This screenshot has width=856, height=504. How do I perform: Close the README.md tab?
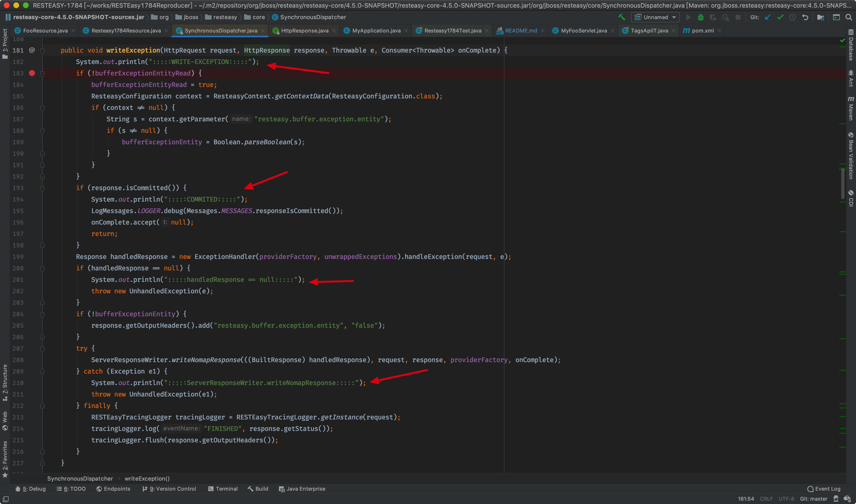coord(543,31)
